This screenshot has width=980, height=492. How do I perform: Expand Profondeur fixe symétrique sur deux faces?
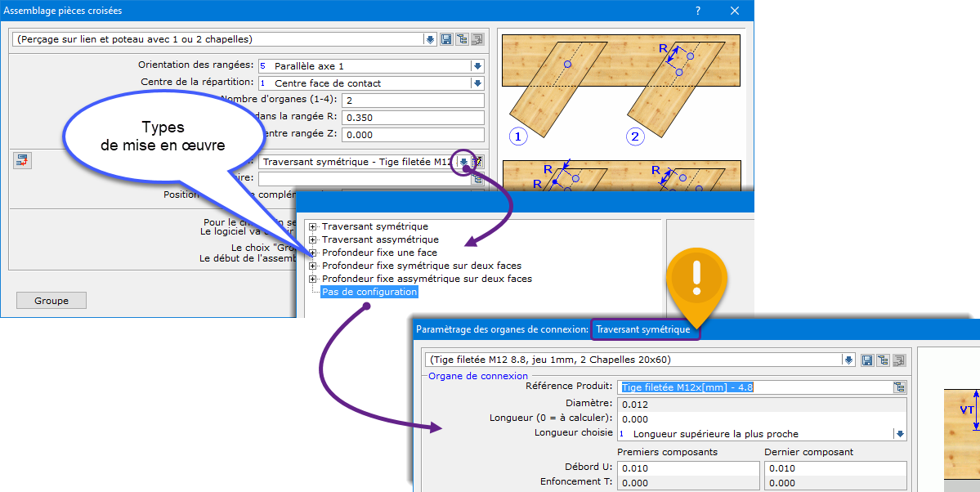pyautogui.click(x=313, y=266)
